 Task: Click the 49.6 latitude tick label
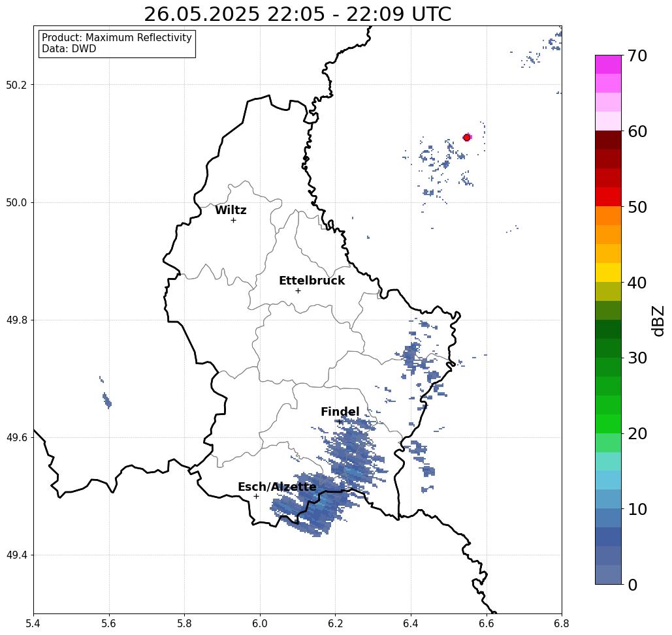point(16,438)
